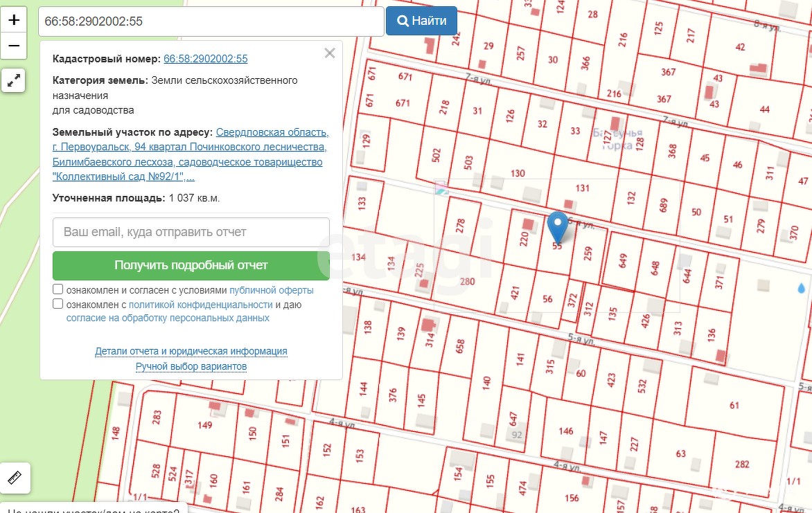Viewport: 812px width, 513px height.
Task: Click Ручной выбор вариантов link
Action: (191, 366)
